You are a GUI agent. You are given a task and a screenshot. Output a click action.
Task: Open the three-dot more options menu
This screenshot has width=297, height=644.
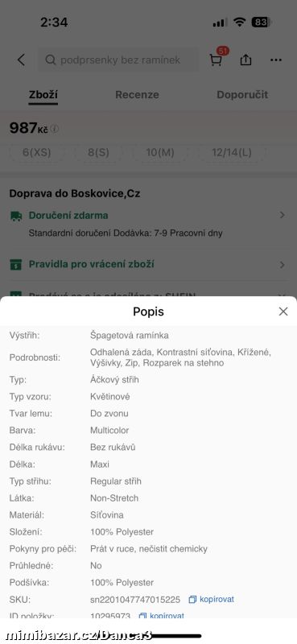click(276, 60)
